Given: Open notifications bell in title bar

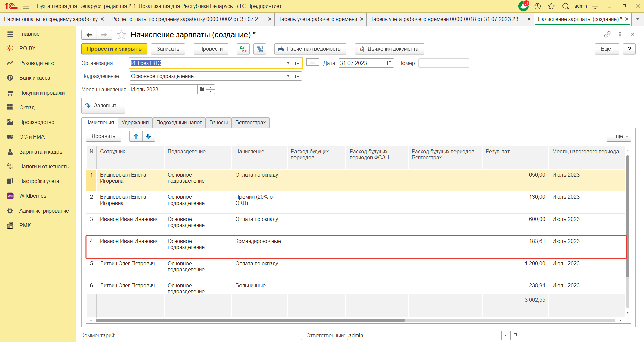Looking at the screenshot, I should click(523, 6).
